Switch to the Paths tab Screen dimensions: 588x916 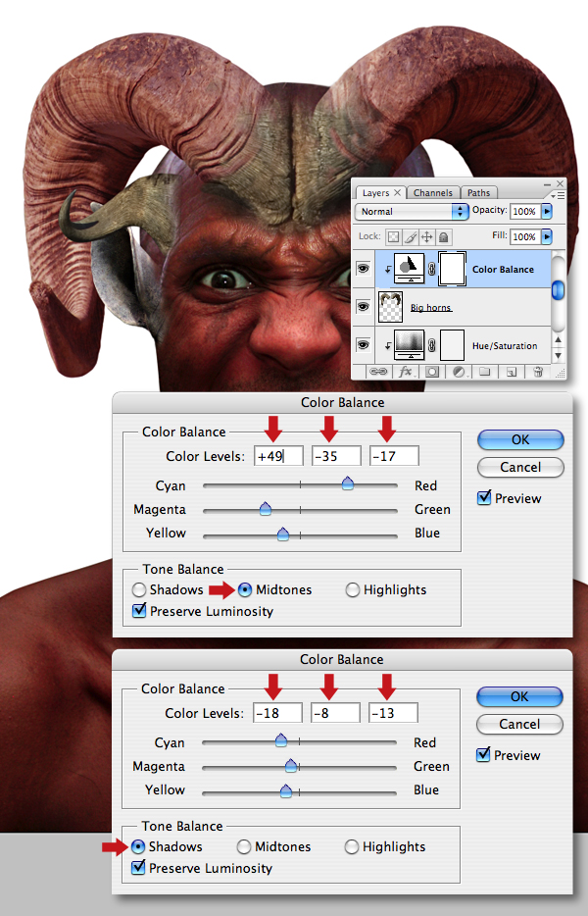pyautogui.click(x=479, y=193)
